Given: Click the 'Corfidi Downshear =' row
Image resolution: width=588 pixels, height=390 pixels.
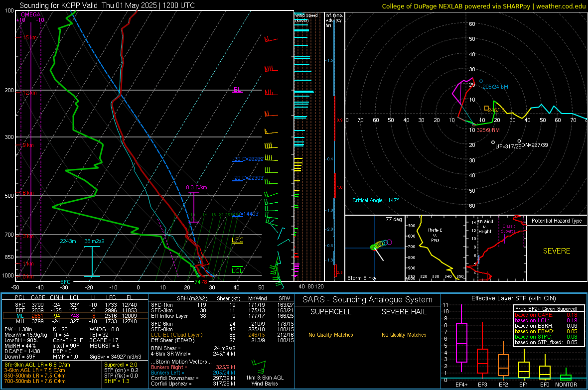Looking at the screenshot, I should (x=193, y=379).
